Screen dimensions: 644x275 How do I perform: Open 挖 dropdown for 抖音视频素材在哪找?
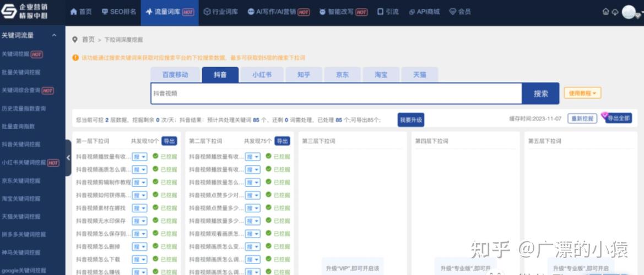click(x=139, y=208)
